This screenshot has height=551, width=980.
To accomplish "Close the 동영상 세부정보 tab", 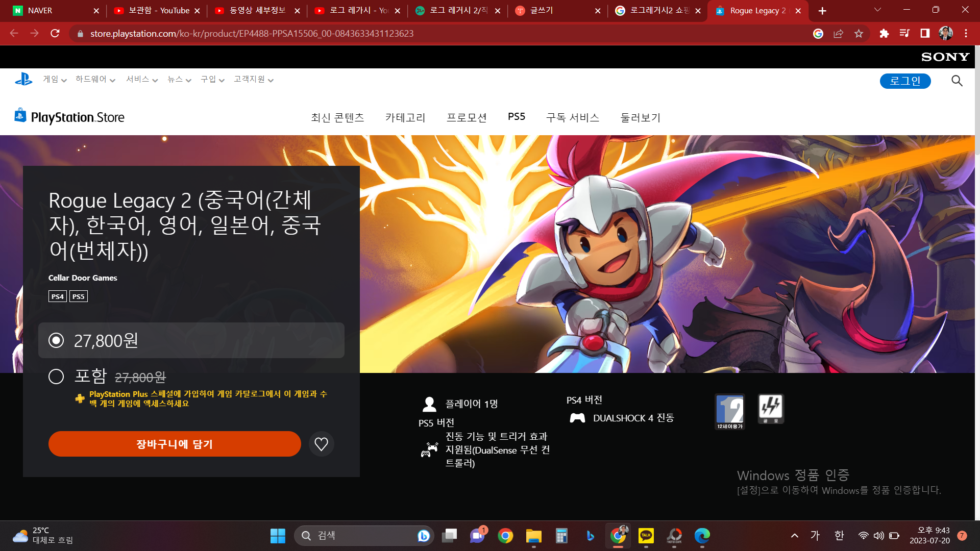I will (297, 11).
